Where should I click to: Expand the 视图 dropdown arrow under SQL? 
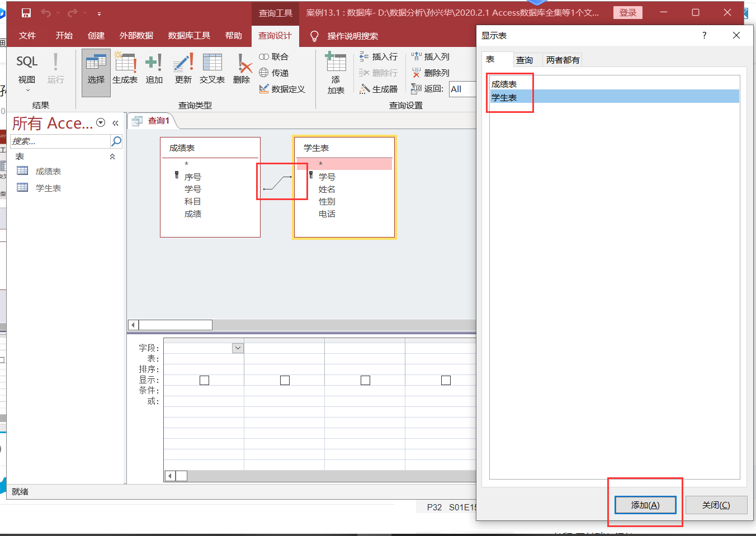27,90
